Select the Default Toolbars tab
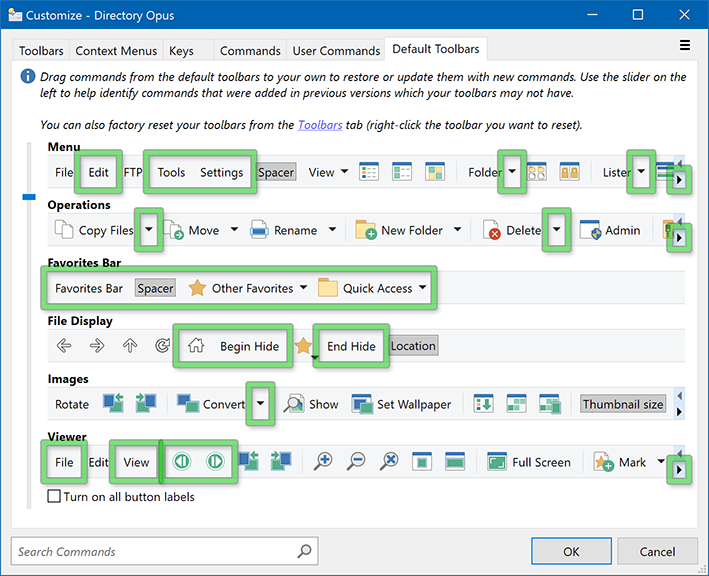Image resolution: width=709 pixels, height=576 pixels. tap(435, 49)
